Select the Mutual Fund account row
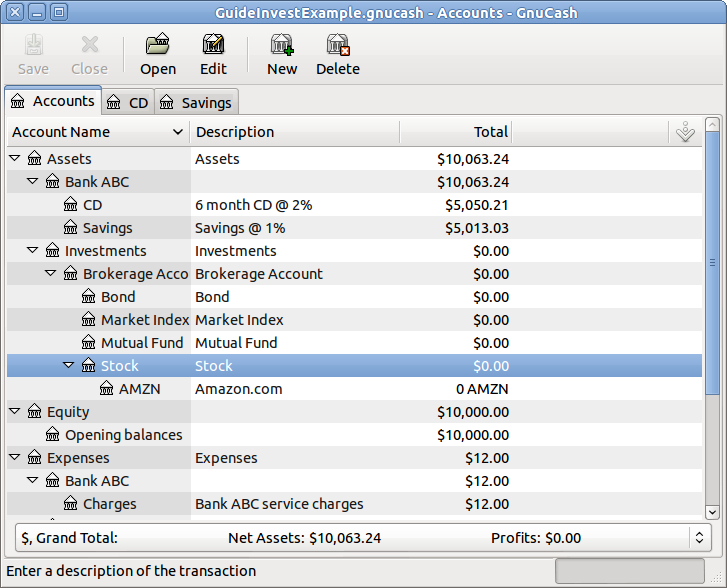This screenshot has width=727, height=588. [140, 343]
